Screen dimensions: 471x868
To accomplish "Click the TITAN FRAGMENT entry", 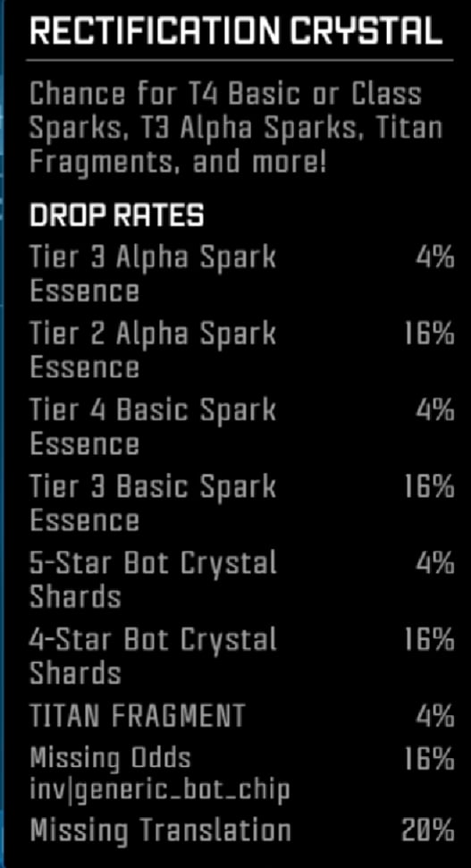I will [x=242, y=716].
